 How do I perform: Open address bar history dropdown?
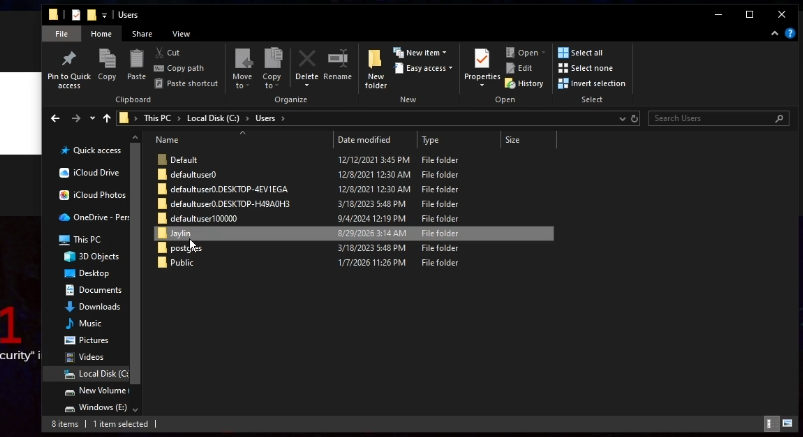tap(622, 118)
